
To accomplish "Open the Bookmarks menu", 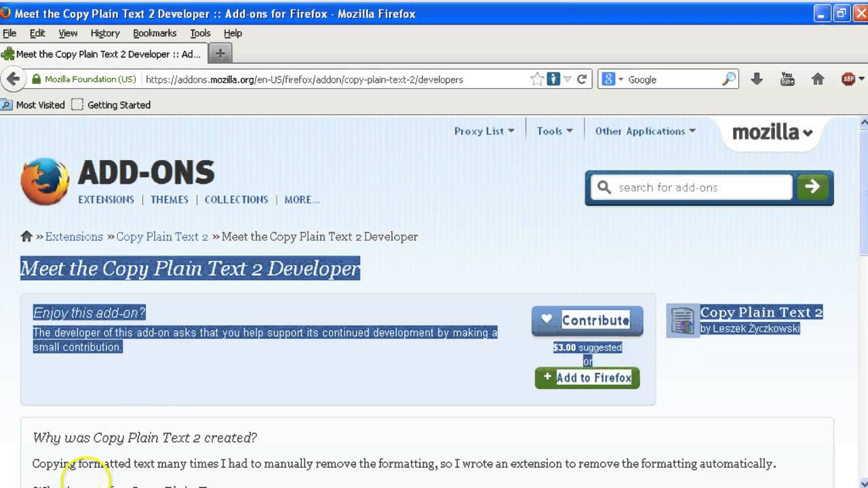I will (155, 33).
